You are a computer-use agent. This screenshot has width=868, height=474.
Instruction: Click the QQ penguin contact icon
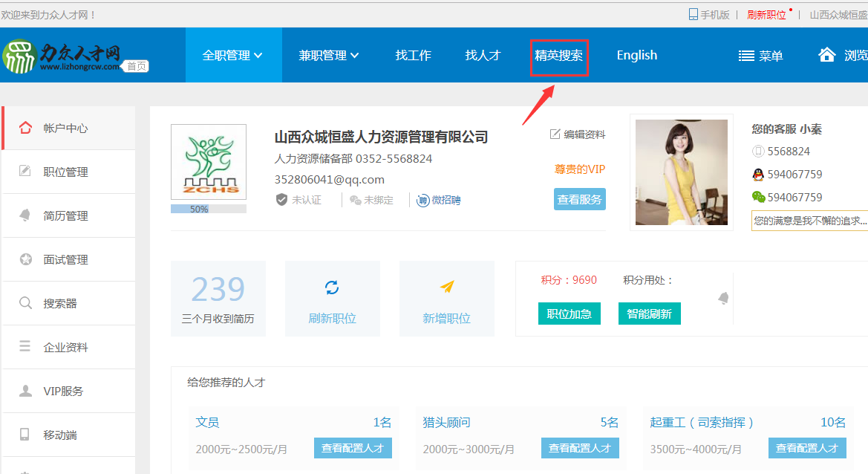758,175
